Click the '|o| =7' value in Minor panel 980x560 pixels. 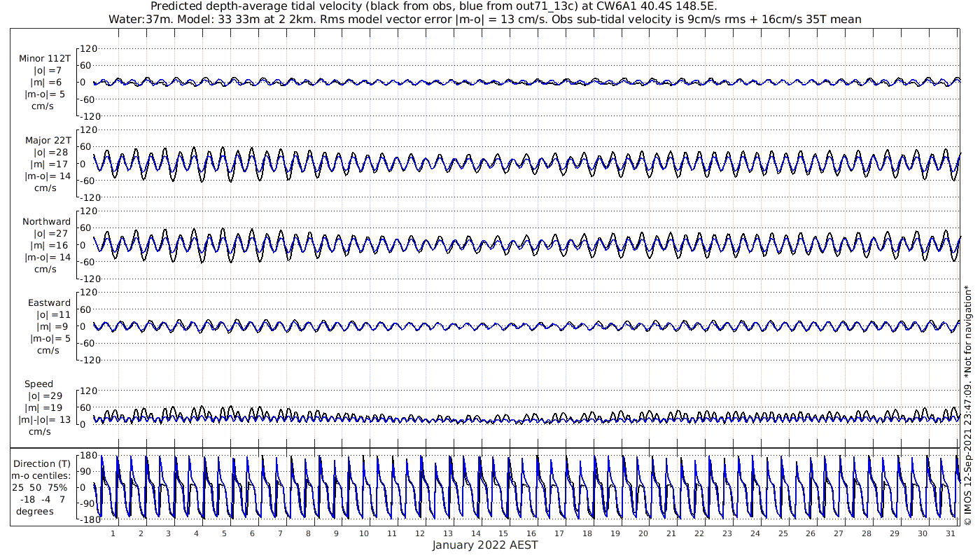click(x=48, y=70)
